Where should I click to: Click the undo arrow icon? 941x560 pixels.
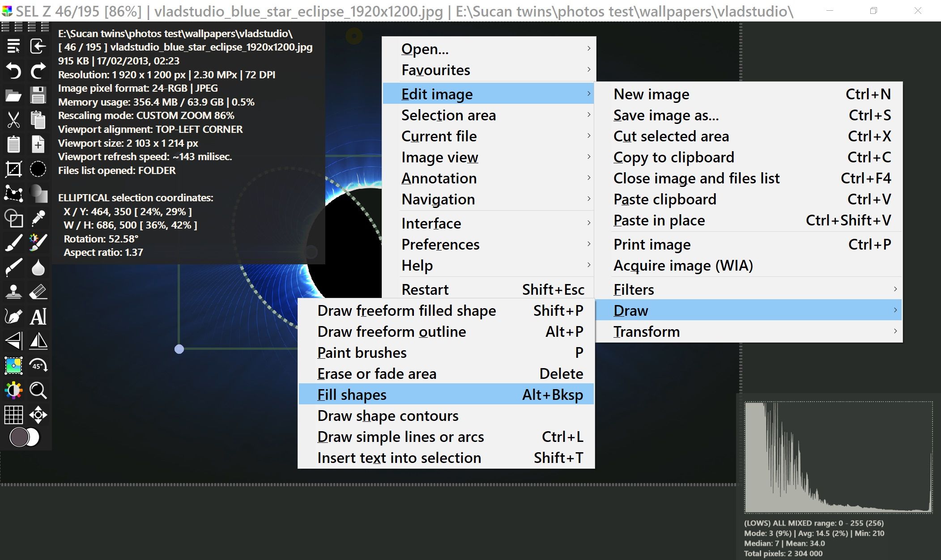[13, 71]
